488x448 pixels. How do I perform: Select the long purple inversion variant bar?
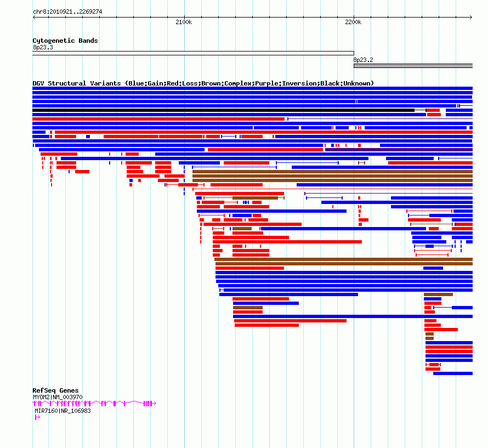click(399, 150)
